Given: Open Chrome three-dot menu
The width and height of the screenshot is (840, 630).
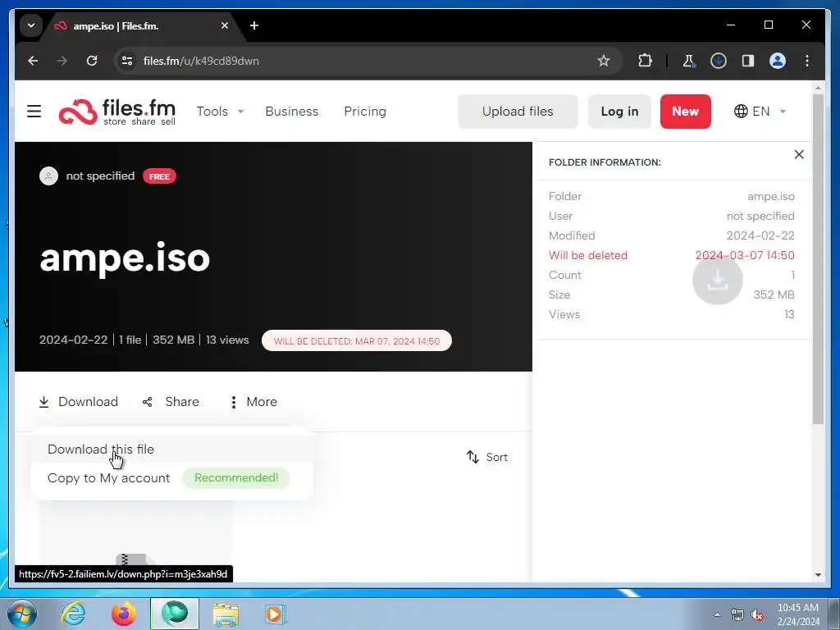Looking at the screenshot, I should (x=807, y=61).
